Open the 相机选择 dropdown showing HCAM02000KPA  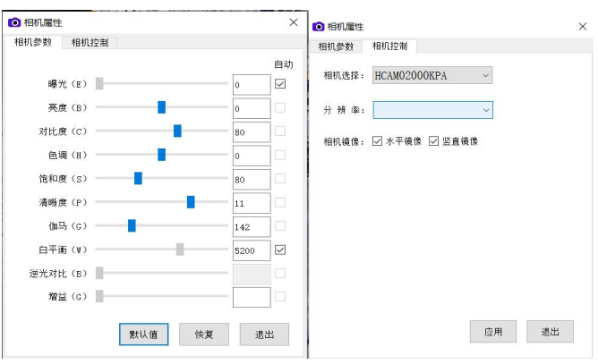(433, 76)
